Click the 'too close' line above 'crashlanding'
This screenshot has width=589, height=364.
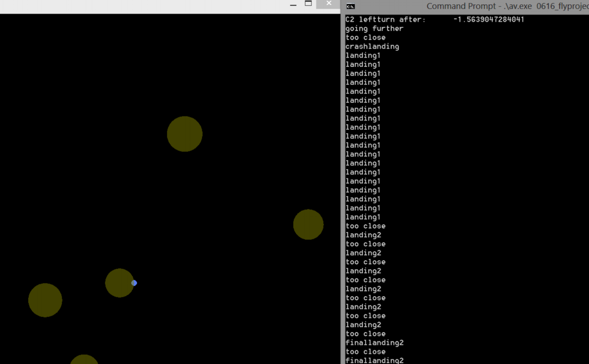point(365,38)
